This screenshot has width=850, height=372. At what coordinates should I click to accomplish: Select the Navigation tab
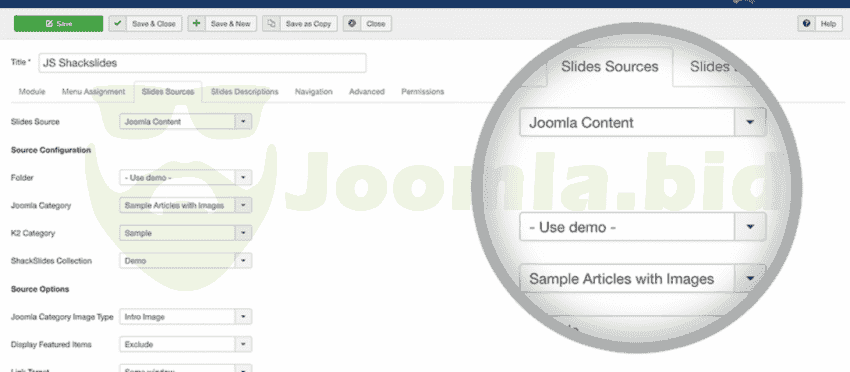(x=313, y=92)
